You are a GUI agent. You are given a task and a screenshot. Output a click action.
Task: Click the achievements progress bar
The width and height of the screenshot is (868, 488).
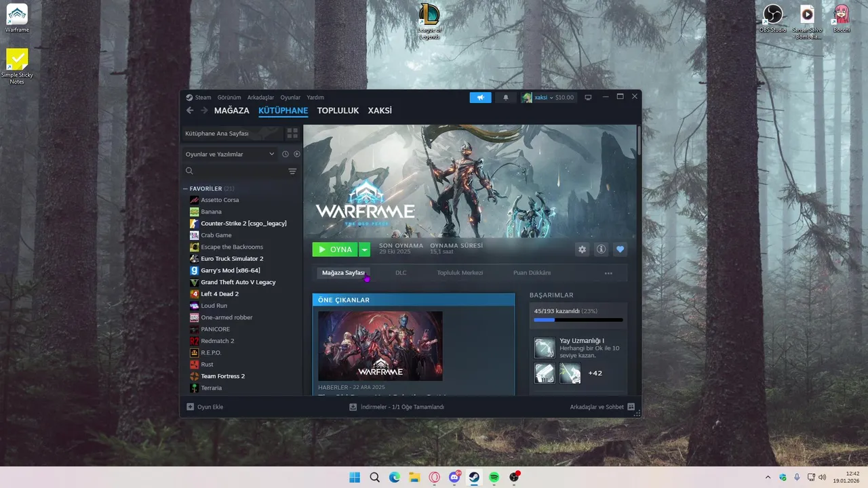point(578,319)
